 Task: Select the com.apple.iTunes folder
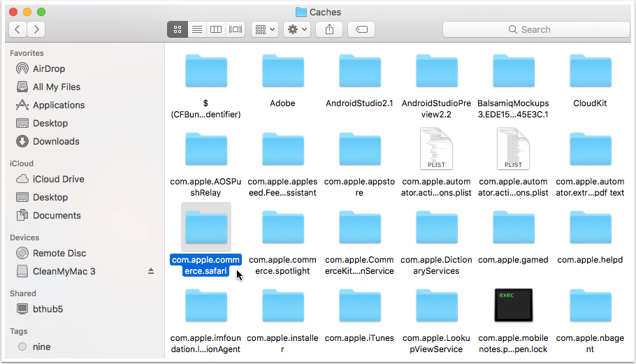point(360,305)
